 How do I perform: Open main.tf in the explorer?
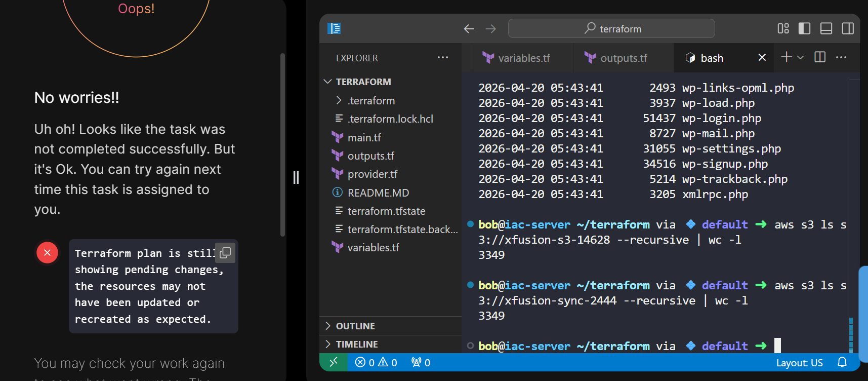point(364,137)
